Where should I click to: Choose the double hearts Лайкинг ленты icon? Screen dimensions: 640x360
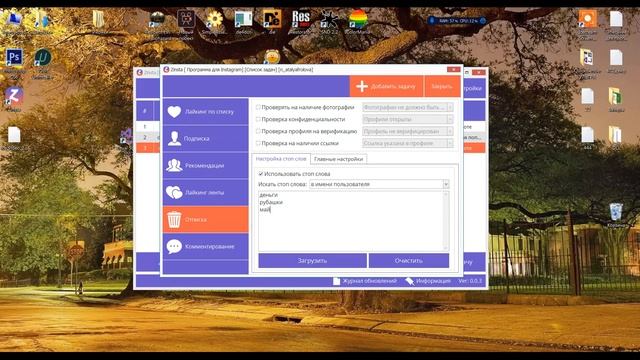click(174, 192)
